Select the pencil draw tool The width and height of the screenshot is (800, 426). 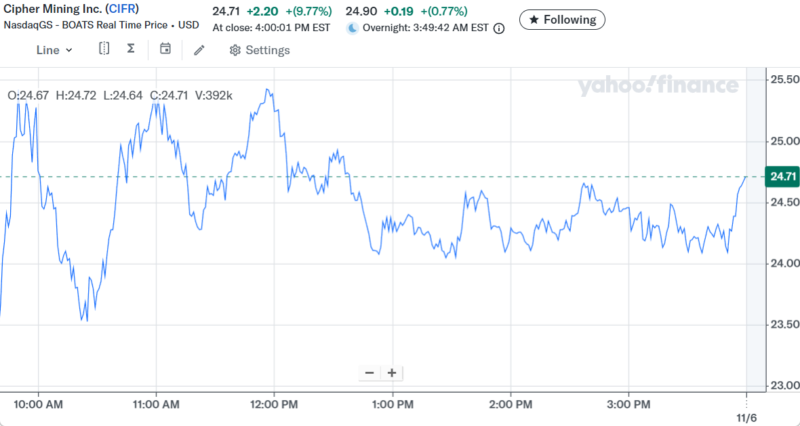point(200,49)
